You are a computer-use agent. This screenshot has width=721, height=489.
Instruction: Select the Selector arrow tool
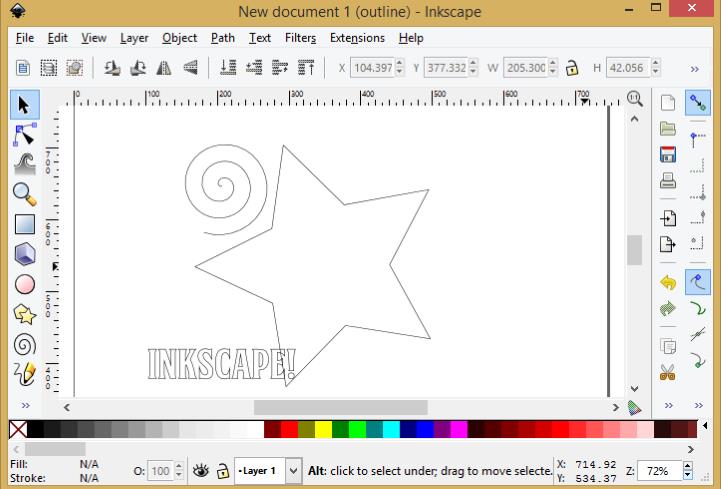24,105
